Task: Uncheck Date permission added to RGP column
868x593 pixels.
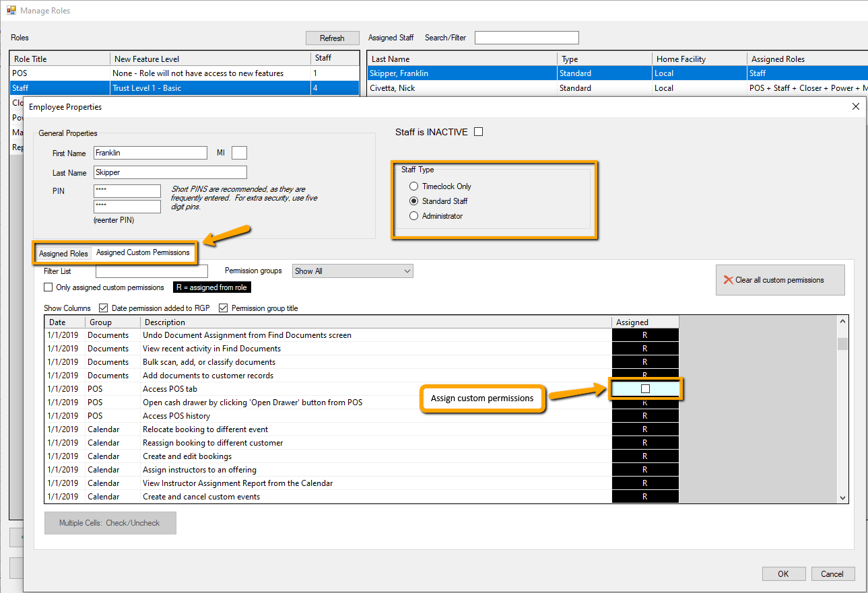Action: click(103, 308)
